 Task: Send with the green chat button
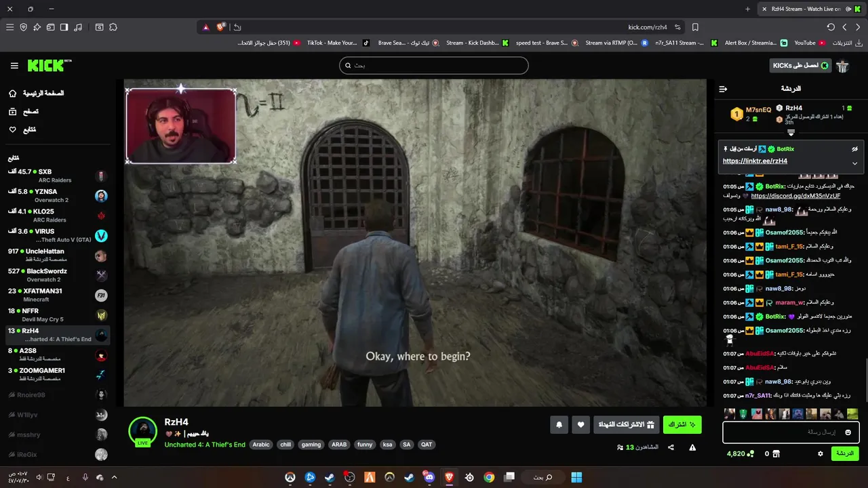pos(845,453)
